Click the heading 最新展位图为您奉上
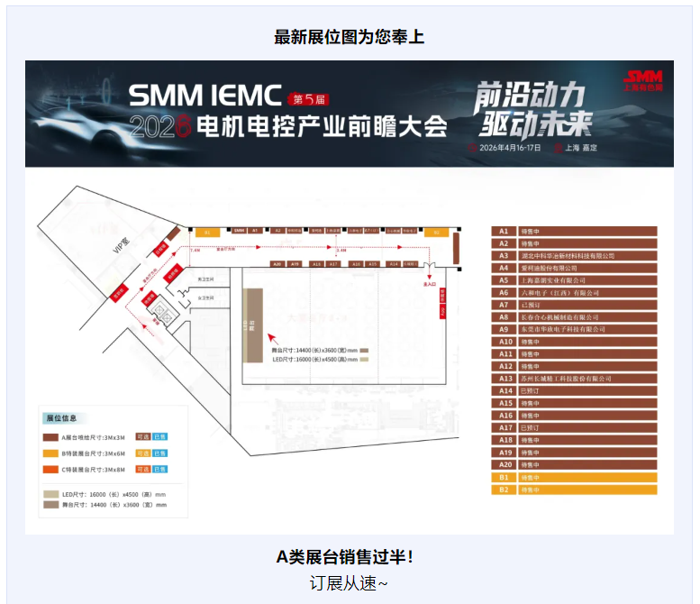The image size is (700, 604). click(350, 37)
